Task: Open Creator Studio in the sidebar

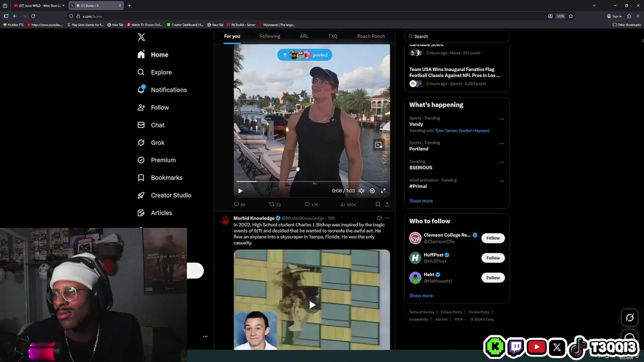Action: [164, 196]
